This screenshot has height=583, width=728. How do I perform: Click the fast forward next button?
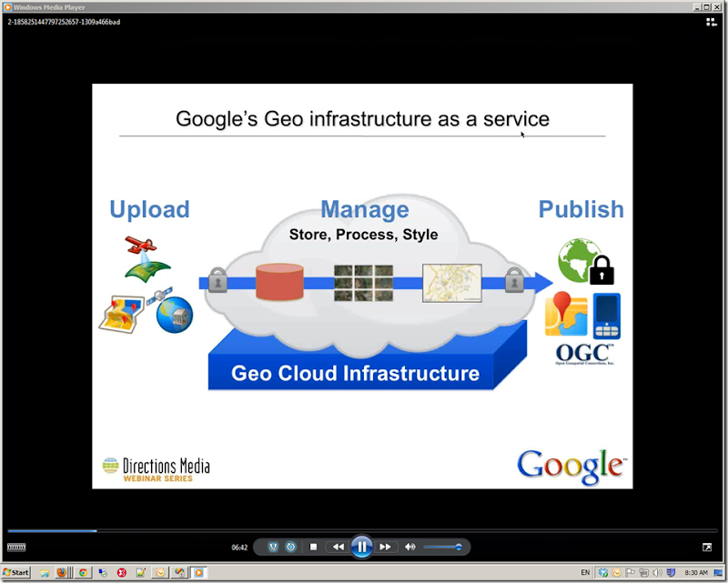point(385,547)
